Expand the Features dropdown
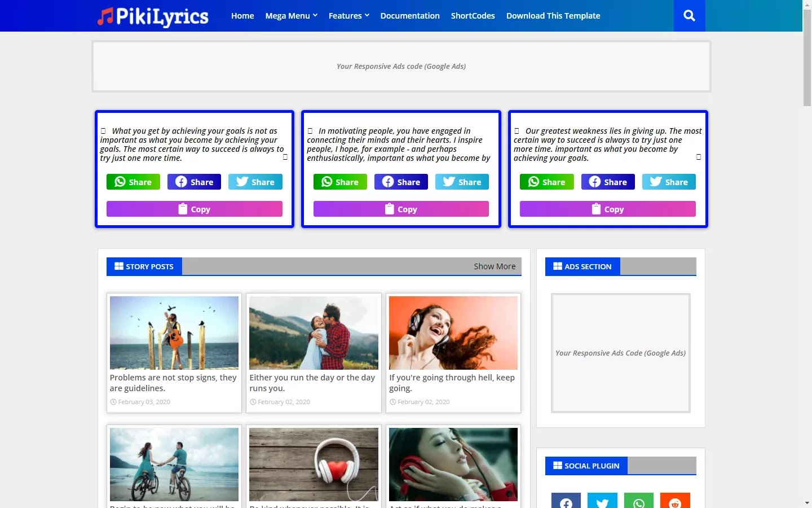Image resolution: width=812 pixels, height=508 pixels. (x=349, y=16)
